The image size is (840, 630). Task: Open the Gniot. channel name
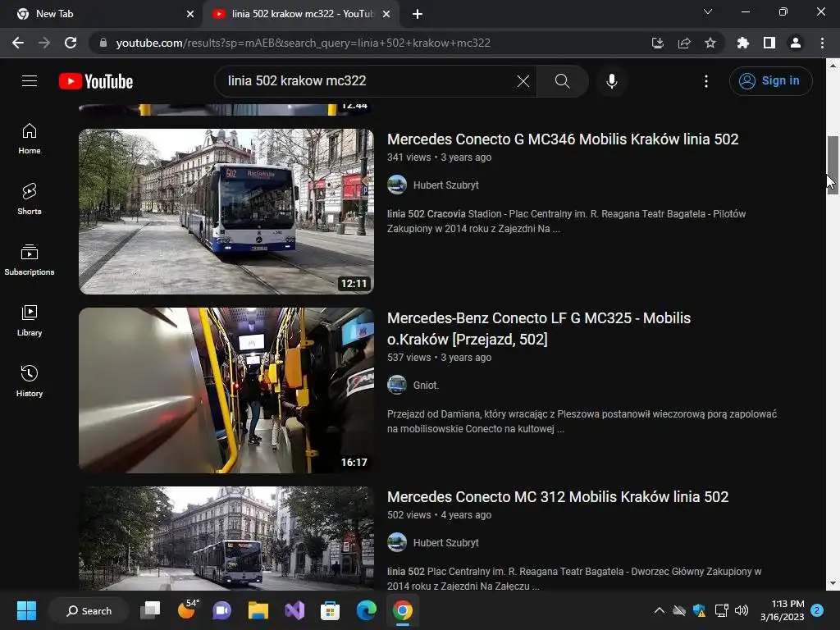click(x=426, y=386)
